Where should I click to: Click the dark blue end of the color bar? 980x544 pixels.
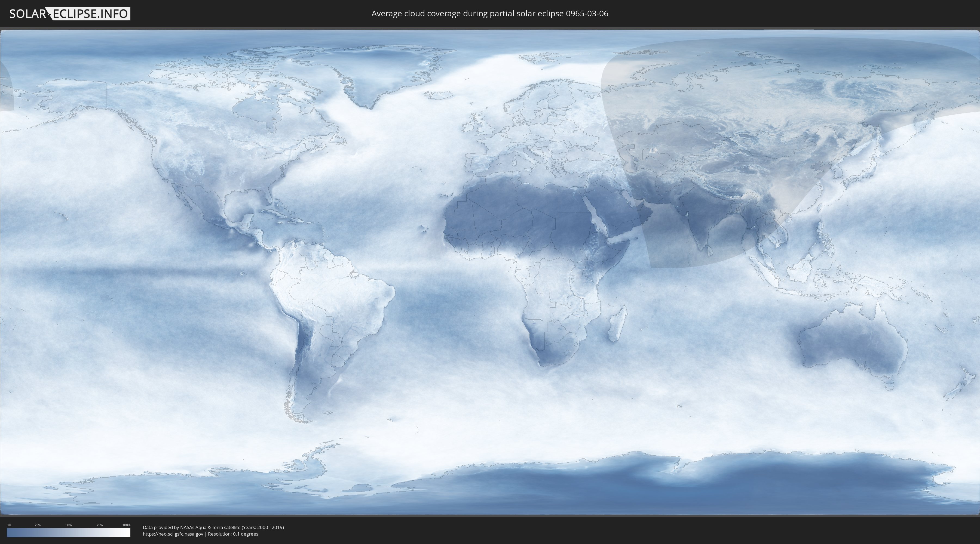pos(11,533)
